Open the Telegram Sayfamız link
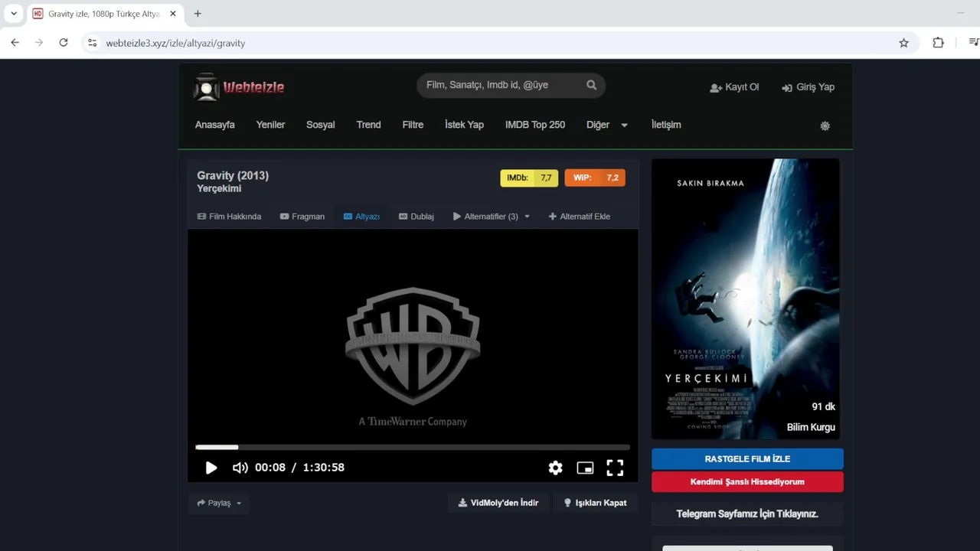The height and width of the screenshot is (551, 980). pyautogui.click(x=747, y=514)
